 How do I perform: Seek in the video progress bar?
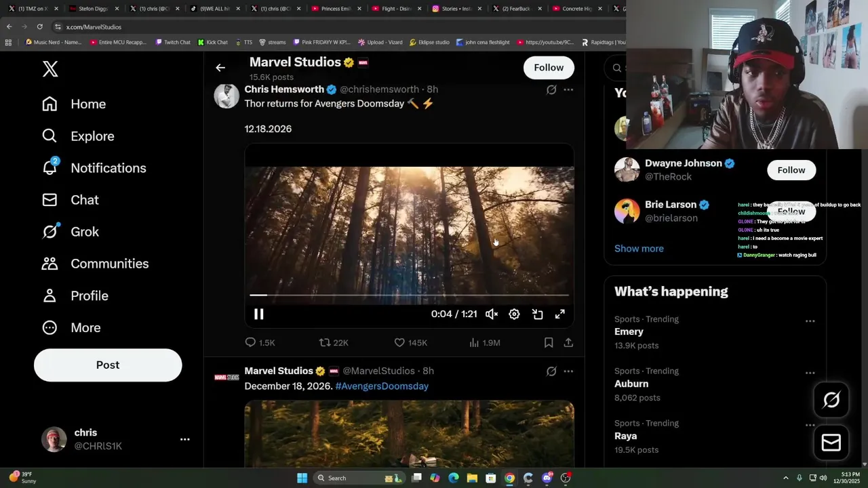tap(409, 295)
